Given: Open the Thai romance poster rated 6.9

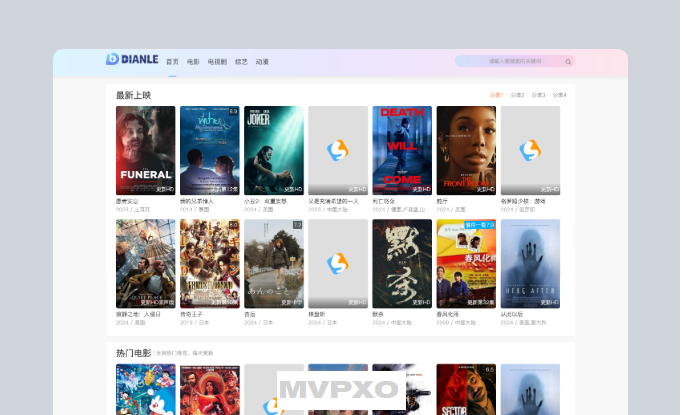Looking at the screenshot, I should coord(210,150).
